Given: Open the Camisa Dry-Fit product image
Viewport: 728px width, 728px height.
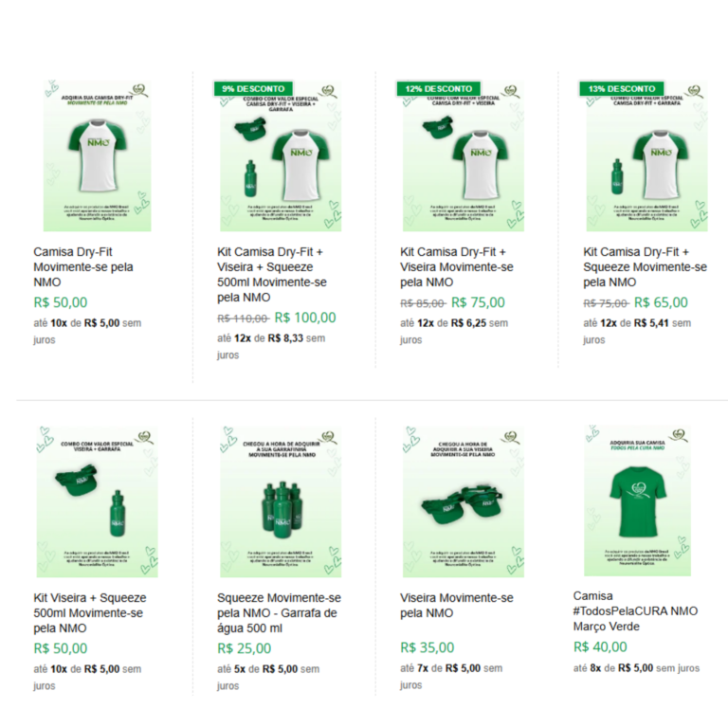Looking at the screenshot, I should pos(97,156).
